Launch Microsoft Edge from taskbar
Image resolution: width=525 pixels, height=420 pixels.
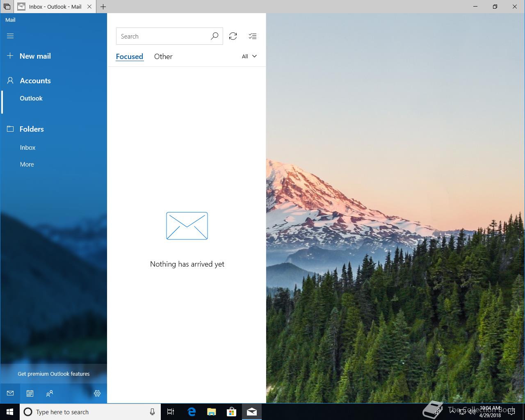point(192,412)
